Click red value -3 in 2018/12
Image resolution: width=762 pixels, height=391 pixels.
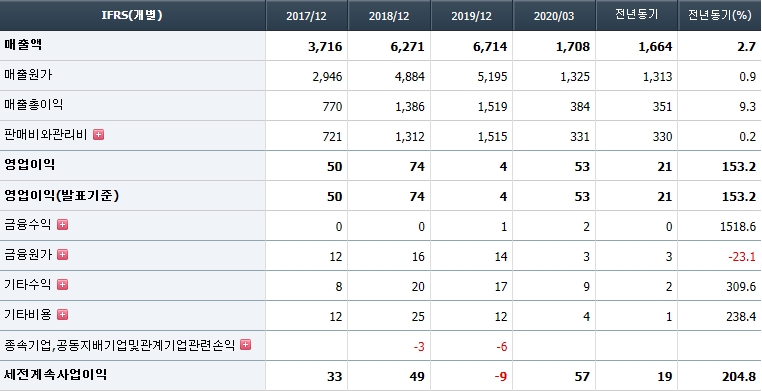click(418, 347)
